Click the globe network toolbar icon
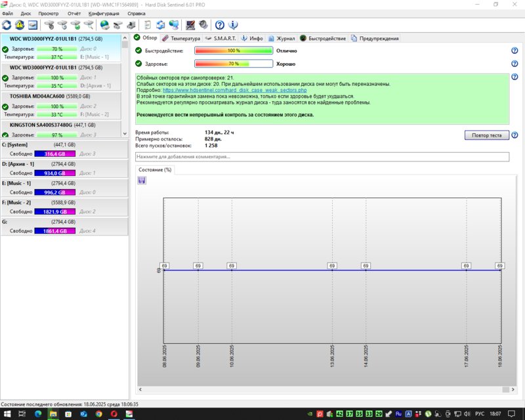 pyautogui.click(x=104, y=25)
